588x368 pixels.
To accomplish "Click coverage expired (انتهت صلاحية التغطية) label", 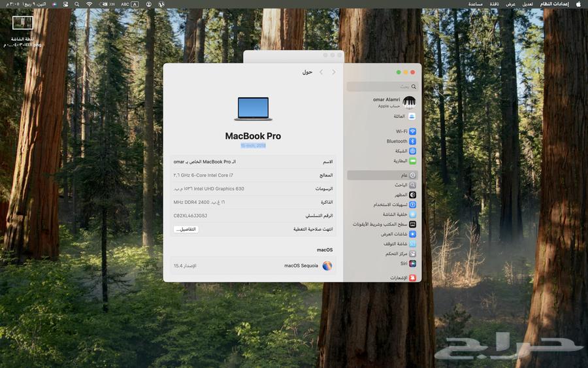I will [313, 229].
